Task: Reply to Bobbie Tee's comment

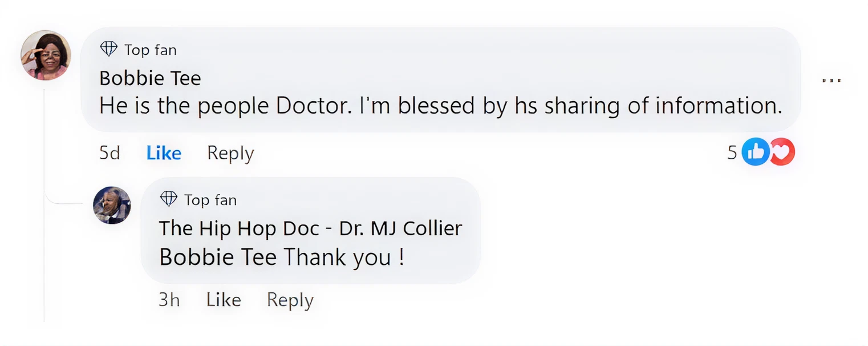Action: click(230, 153)
